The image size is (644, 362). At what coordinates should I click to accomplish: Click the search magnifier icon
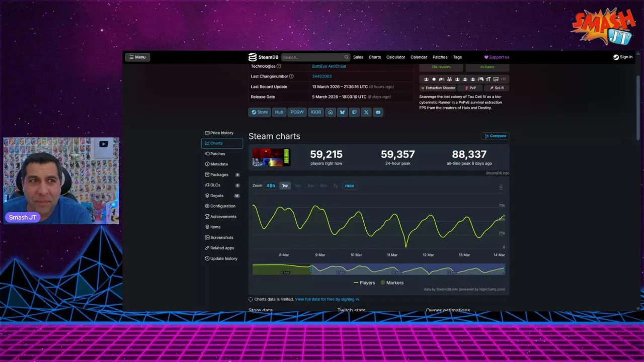click(x=346, y=57)
